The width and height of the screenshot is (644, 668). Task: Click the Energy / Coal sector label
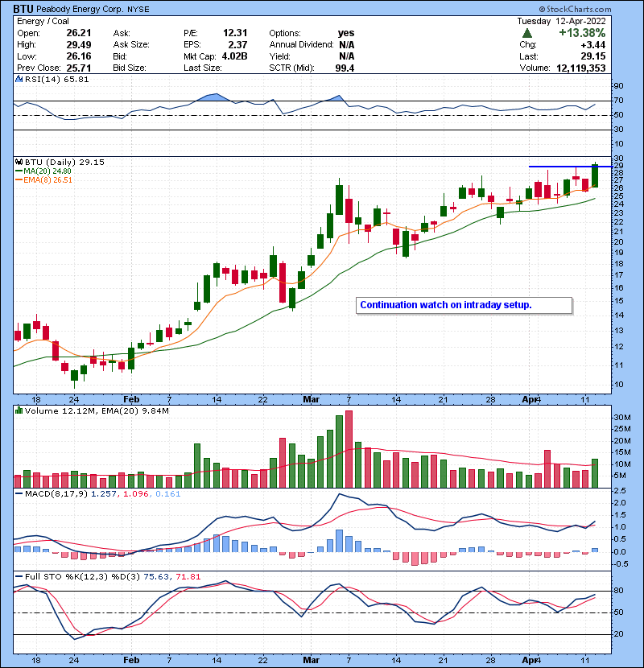(43, 21)
